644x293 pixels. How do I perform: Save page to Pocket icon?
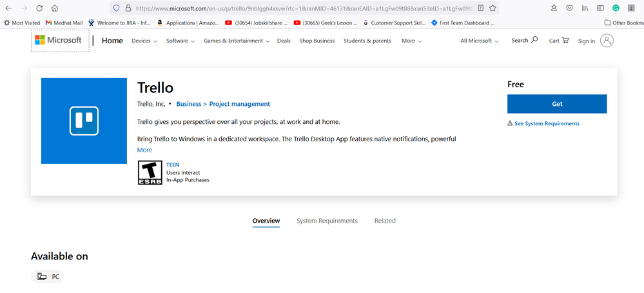(569, 8)
